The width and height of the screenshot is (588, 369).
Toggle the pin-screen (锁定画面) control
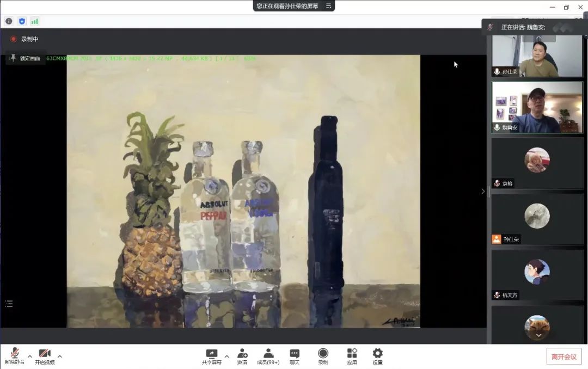(25, 58)
